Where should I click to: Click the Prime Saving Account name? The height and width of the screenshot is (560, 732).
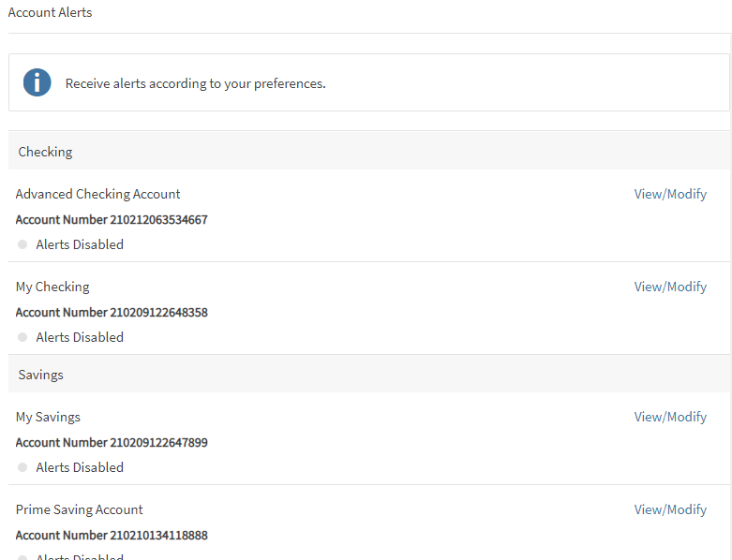click(80, 509)
